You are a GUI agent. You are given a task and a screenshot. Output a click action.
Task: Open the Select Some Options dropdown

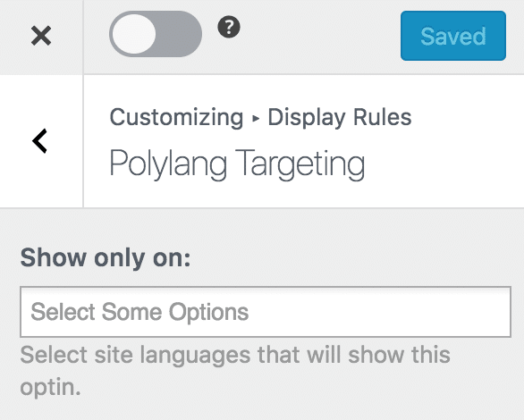tap(266, 312)
